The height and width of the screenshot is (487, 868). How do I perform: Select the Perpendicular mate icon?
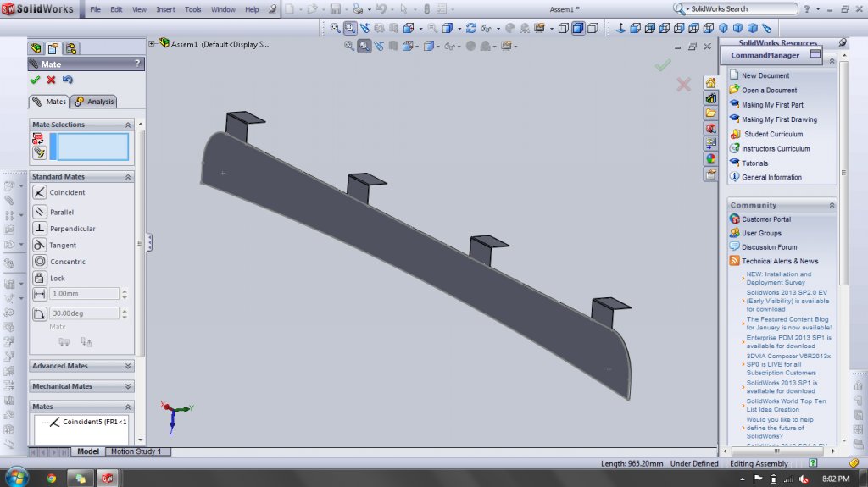39,228
